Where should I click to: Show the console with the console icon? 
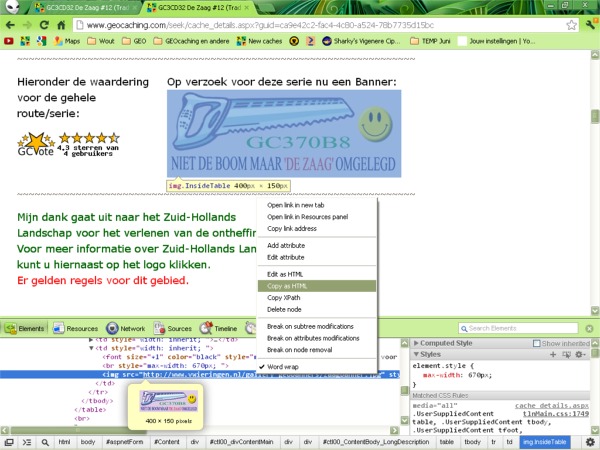click(x=27, y=442)
